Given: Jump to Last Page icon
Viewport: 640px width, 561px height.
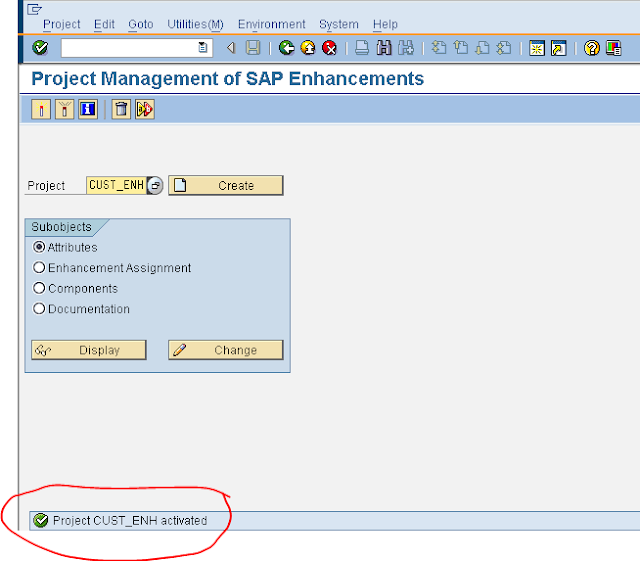Looking at the screenshot, I should [x=504, y=48].
